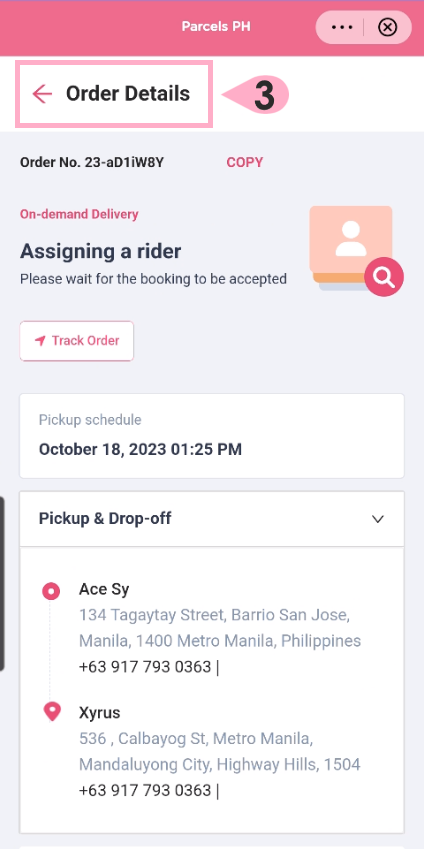Click the Pickup schedule card

(212, 436)
